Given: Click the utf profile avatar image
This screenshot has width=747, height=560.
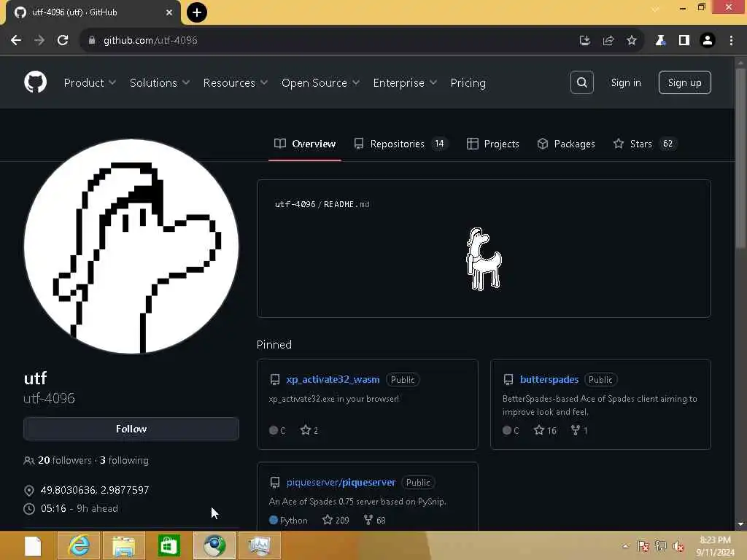Looking at the screenshot, I should pos(131,246).
